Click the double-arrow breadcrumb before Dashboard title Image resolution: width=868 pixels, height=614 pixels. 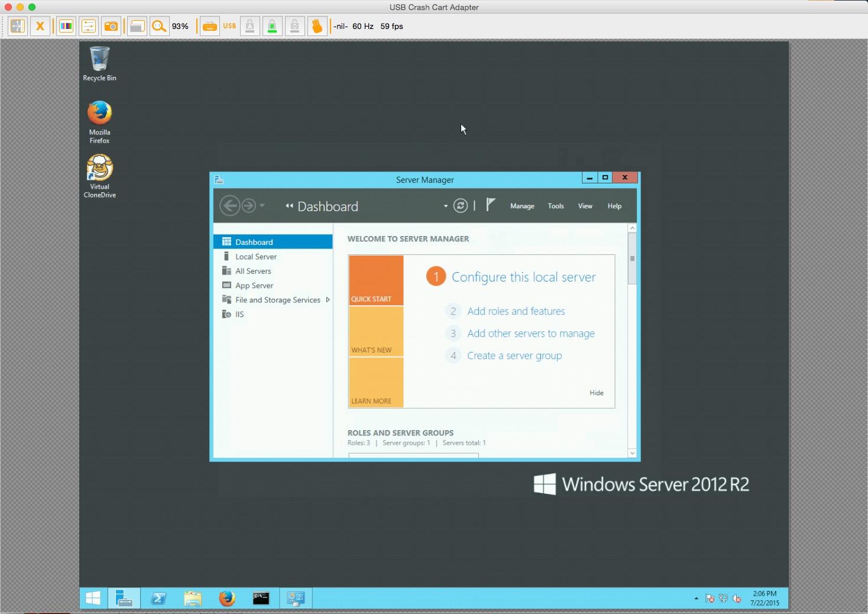pos(289,206)
